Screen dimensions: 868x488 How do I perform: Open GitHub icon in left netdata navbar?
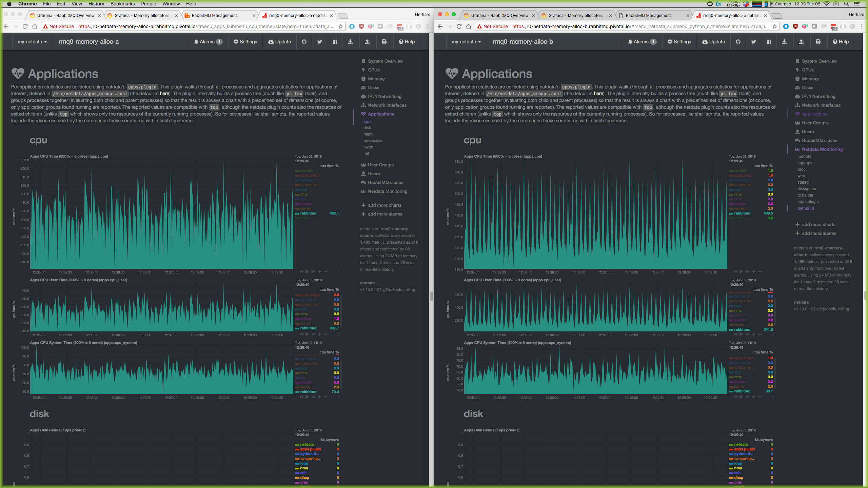pyautogui.click(x=304, y=42)
